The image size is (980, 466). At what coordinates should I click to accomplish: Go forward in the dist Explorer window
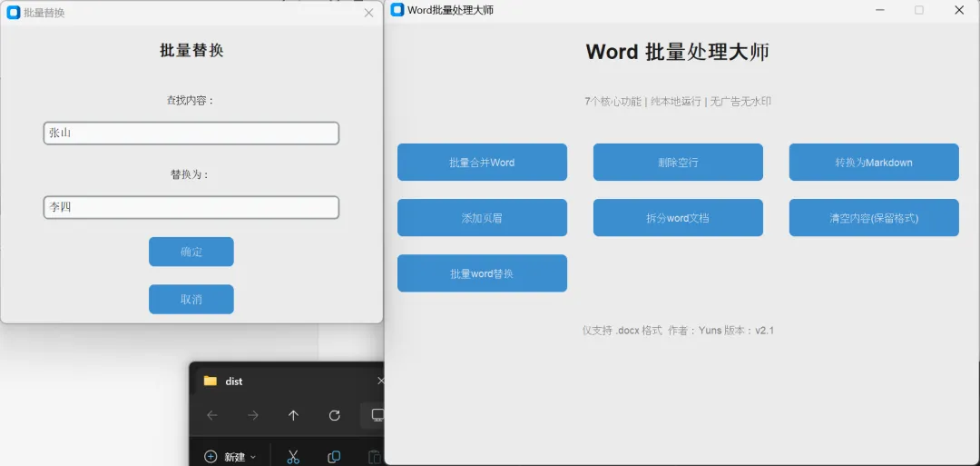(x=252, y=415)
